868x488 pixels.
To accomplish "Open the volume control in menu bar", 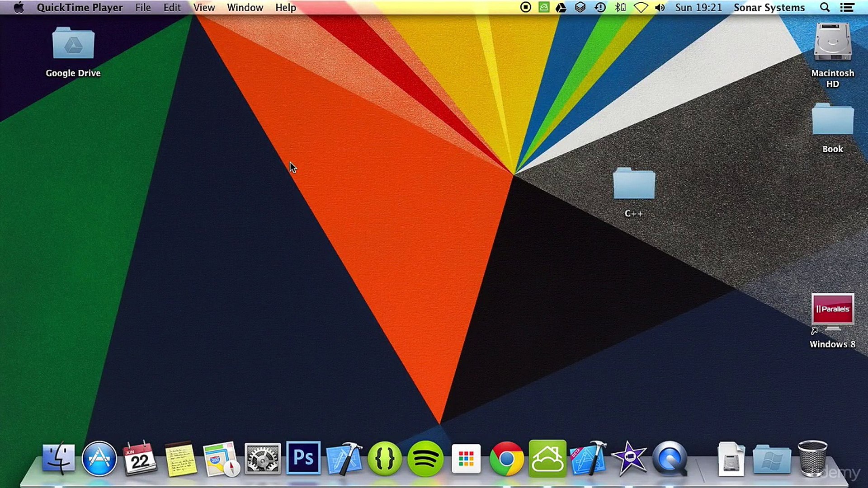I will tap(660, 8).
